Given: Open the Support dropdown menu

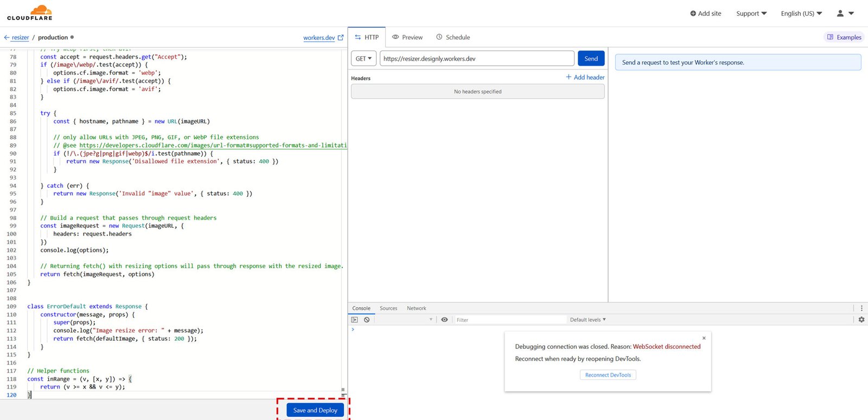Looking at the screenshot, I should pos(751,14).
